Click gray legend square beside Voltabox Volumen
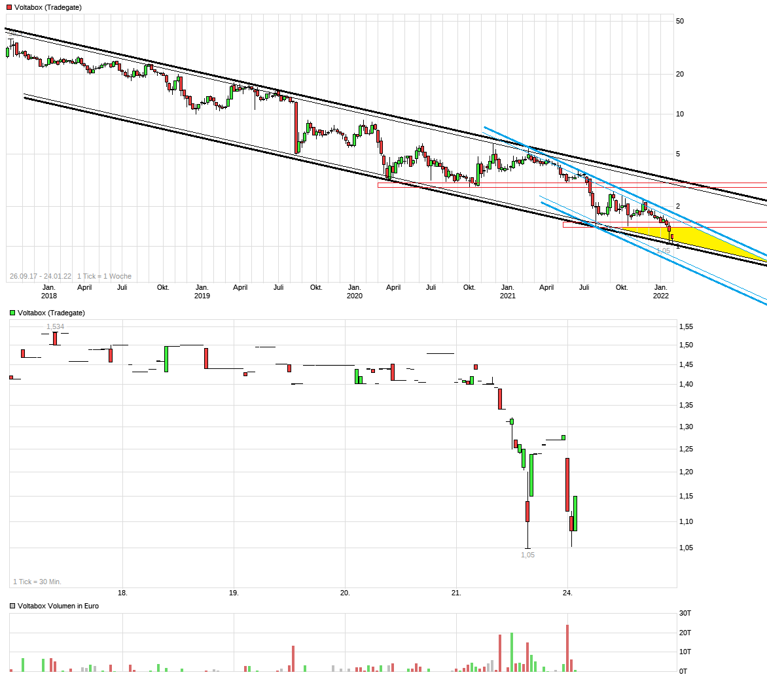 coord(12,606)
